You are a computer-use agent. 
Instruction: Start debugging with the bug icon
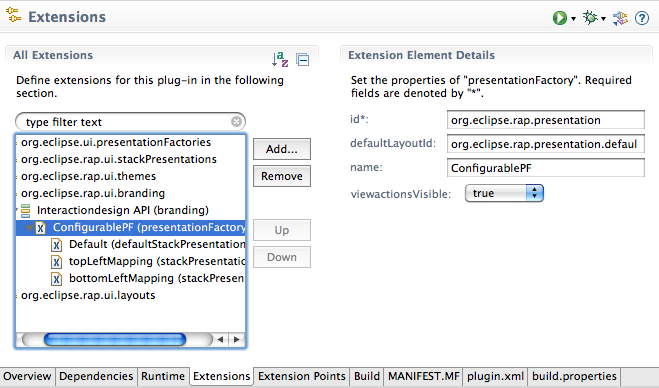[590, 18]
